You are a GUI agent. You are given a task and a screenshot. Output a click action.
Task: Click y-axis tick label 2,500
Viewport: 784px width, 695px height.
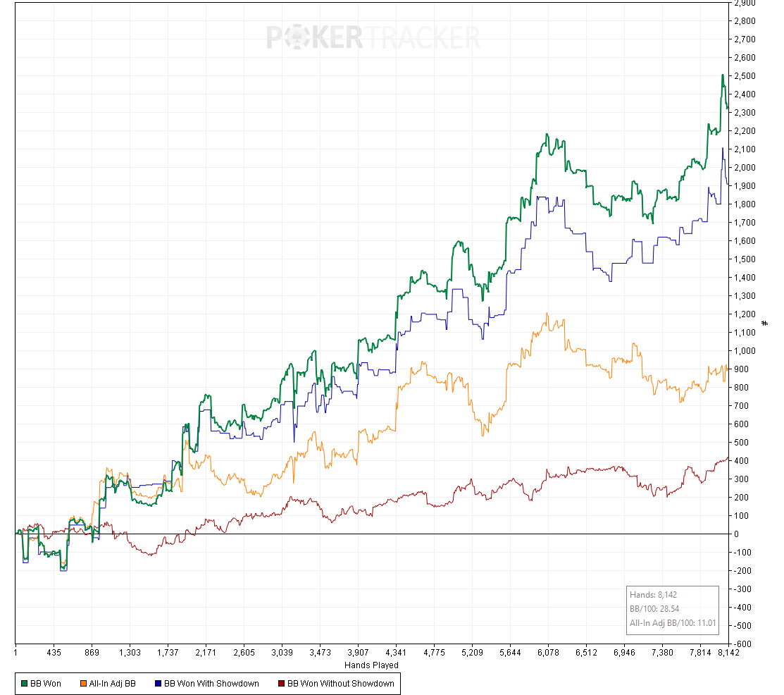click(x=745, y=76)
